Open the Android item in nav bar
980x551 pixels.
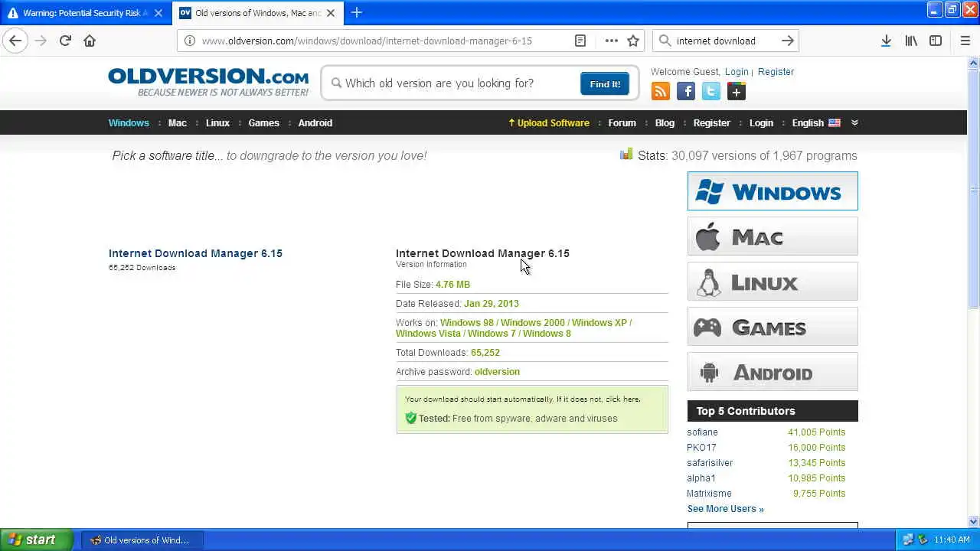click(315, 122)
